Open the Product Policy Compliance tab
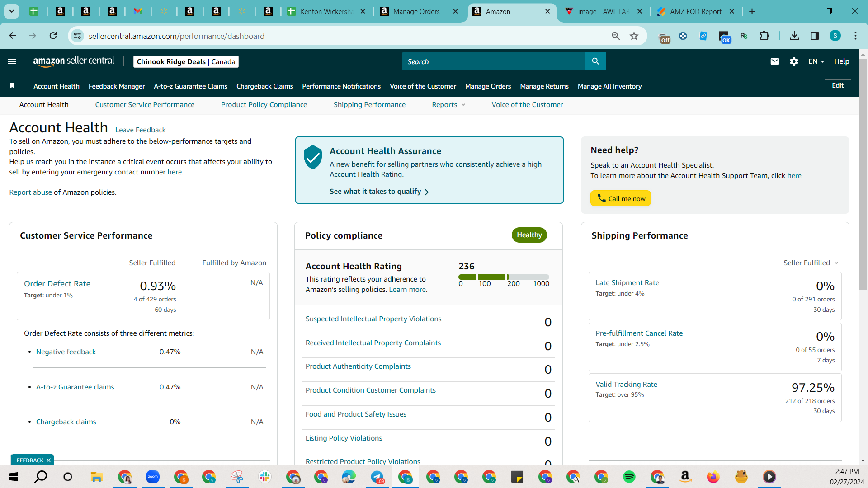Image resolution: width=868 pixels, height=488 pixels. 264,105
